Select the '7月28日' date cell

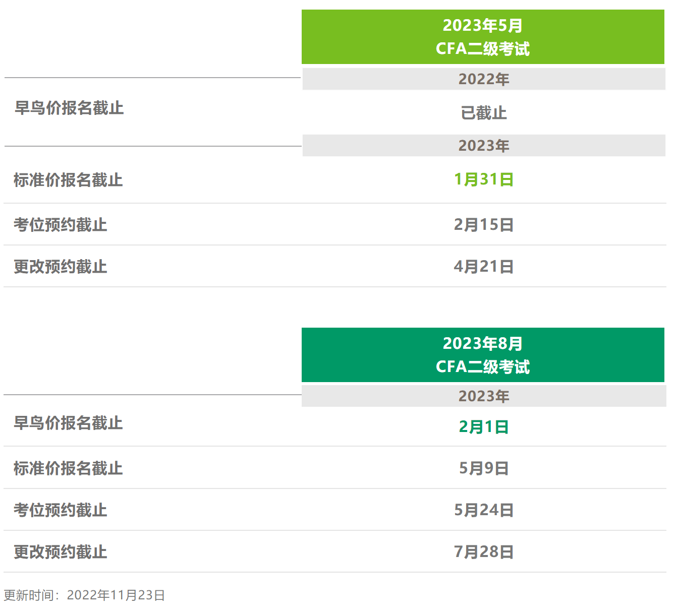coord(484,552)
